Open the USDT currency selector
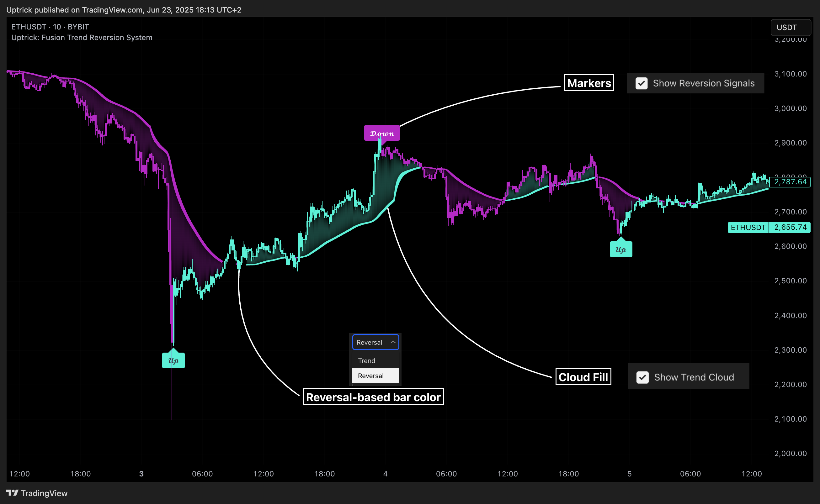The width and height of the screenshot is (820, 504). pyautogui.click(x=791, y=28)
